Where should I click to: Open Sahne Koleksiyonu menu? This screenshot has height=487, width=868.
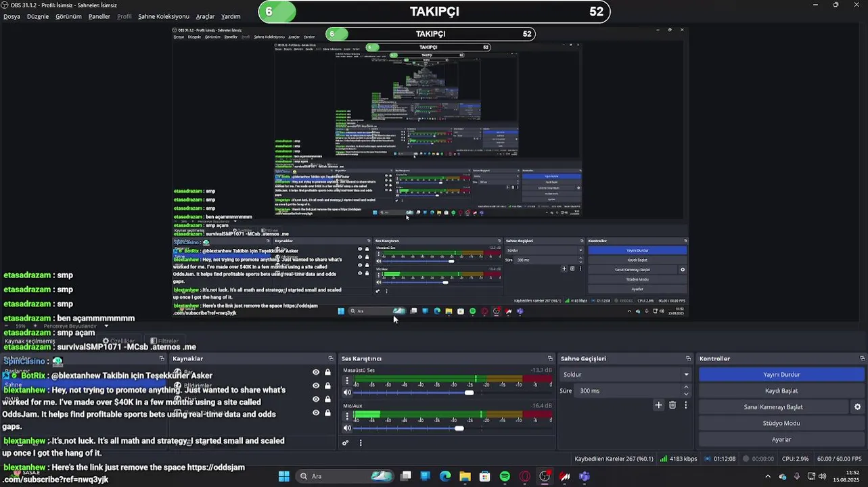pyautogui.click(x=164, y=16)
